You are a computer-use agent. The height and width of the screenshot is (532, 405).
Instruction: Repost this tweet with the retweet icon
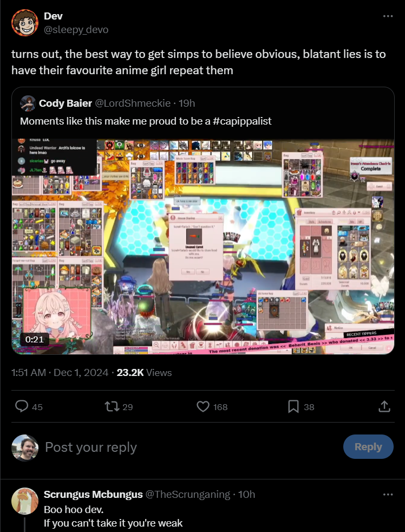(x=110, y=406)
